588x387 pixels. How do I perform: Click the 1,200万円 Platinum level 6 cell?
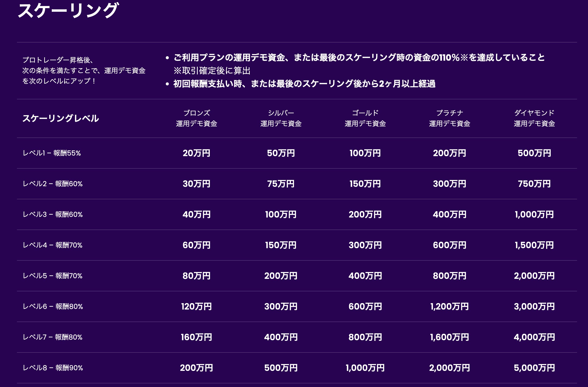449,306
